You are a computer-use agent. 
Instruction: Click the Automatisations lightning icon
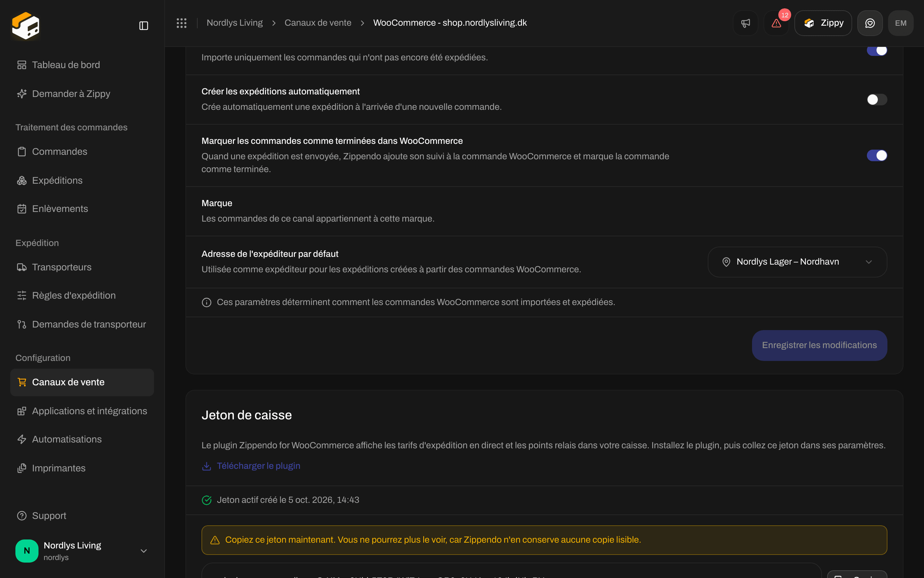[22, 439]
